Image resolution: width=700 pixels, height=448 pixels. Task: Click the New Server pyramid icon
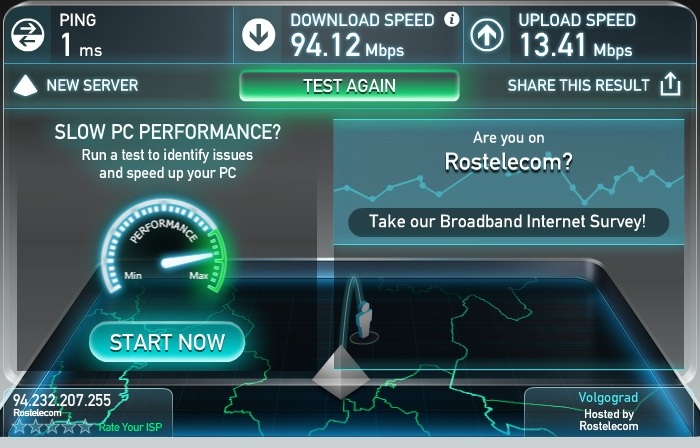(25, 85)
